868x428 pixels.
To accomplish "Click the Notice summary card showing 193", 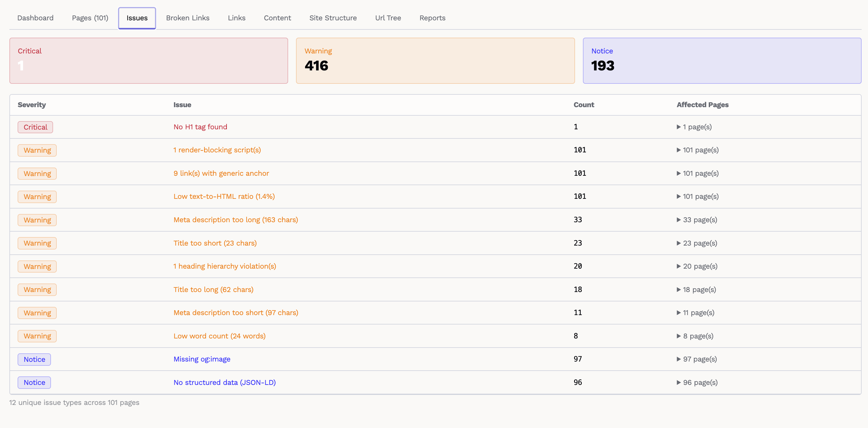I will point(722,61).
